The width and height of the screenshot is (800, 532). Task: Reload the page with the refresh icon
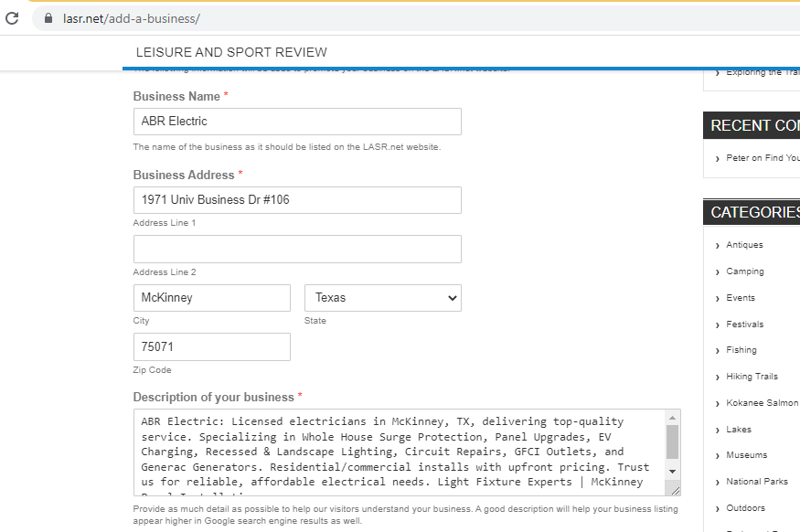pyautogui.click(x=12, y=18)
